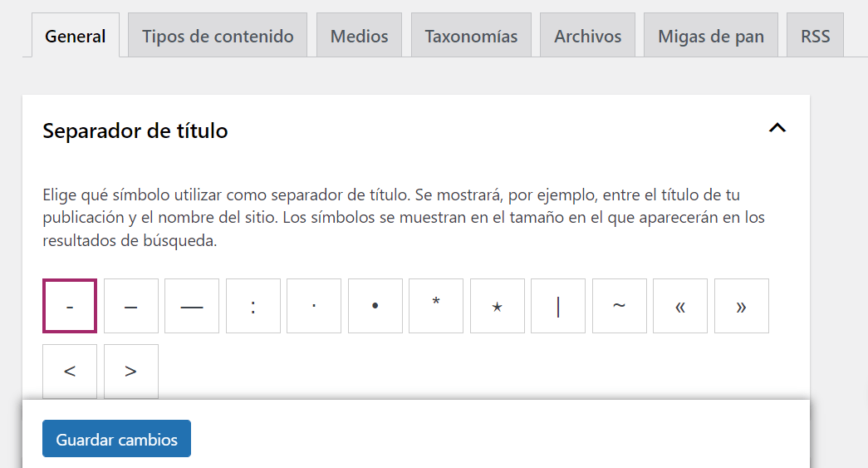Select the hyphen separator option
The image size is (868, 468).
[x=70, y=306]
